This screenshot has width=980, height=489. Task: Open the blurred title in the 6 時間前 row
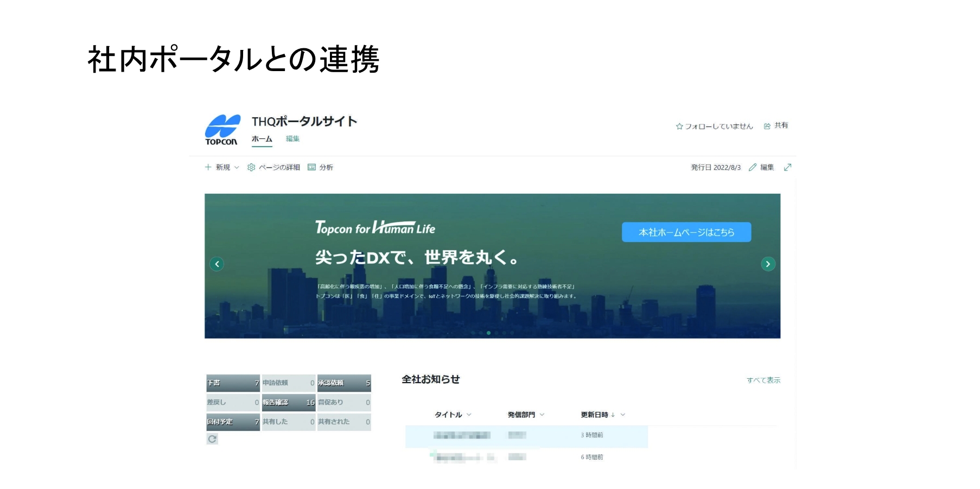pyautogui.click(x=464, y=458)
